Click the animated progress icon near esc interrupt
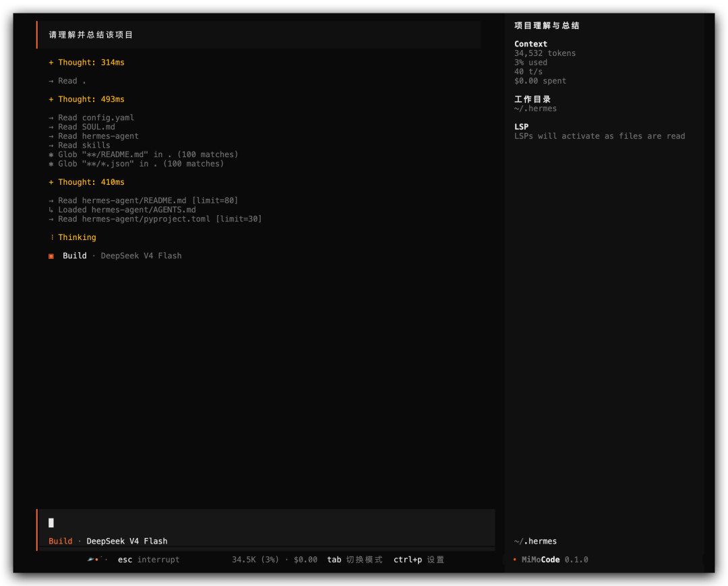Screen dimensions: 728x586 (97, 560)
